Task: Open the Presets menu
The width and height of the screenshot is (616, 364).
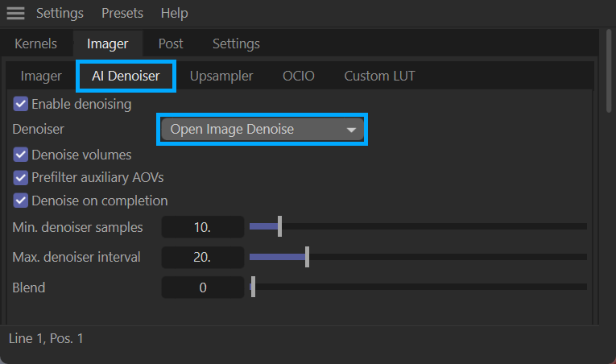Action: click(x=122, y=14)
